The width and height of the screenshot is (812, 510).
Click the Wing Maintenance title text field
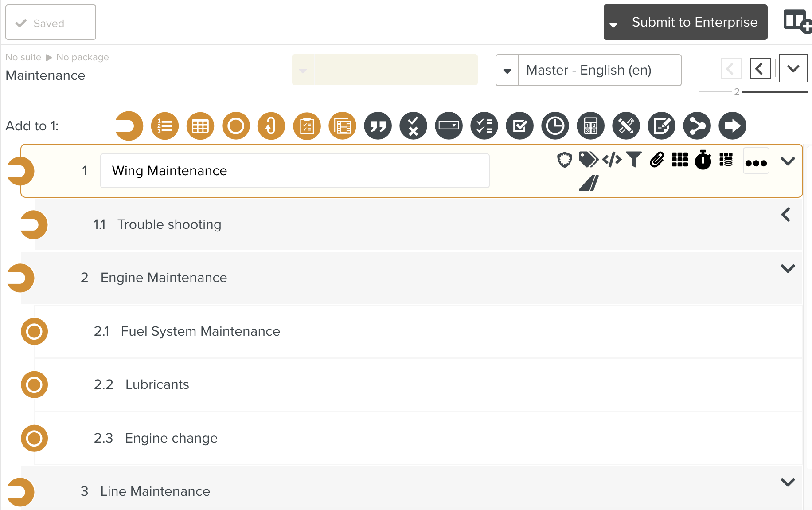(295, 171)
